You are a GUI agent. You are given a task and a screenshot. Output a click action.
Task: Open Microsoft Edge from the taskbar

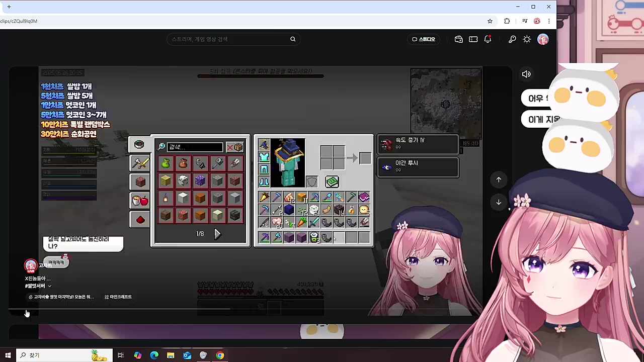coord(154,355)
